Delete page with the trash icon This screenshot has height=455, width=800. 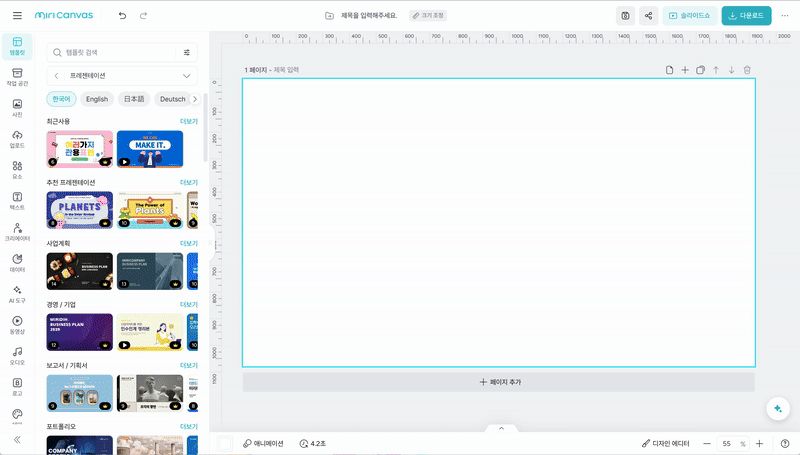[747, 70]
